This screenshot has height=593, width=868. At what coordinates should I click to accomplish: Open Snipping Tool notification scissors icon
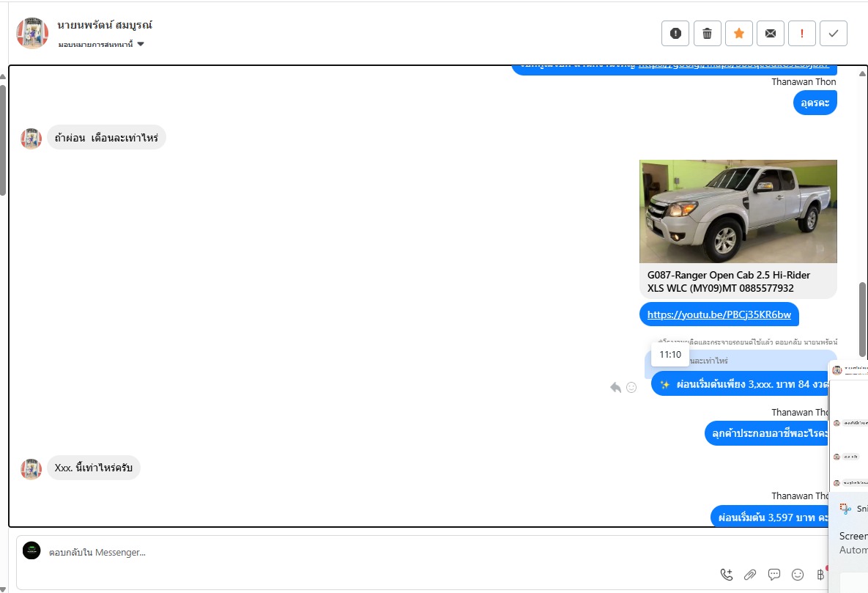click(845, 509)
